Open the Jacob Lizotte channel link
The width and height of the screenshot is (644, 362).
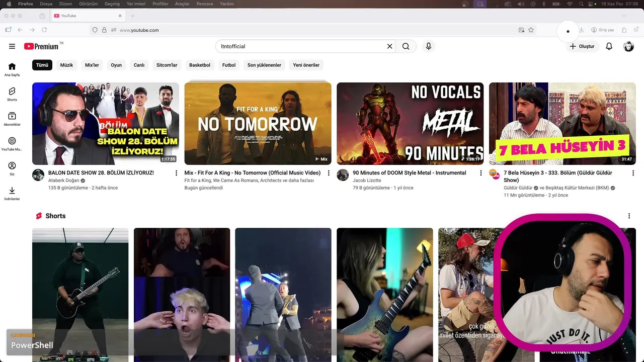coord(367,180)
